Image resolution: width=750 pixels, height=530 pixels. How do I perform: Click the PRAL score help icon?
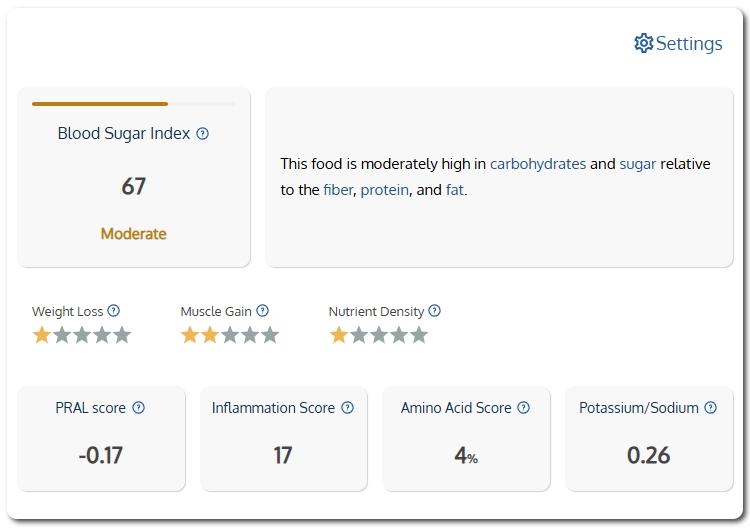click(x=138, y=408)
